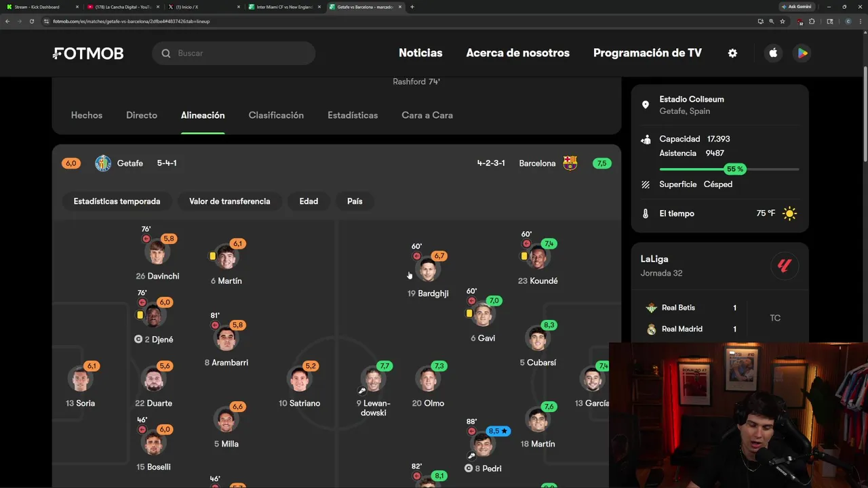Switch to Kick Dashboard browser tab

point(41,7)
